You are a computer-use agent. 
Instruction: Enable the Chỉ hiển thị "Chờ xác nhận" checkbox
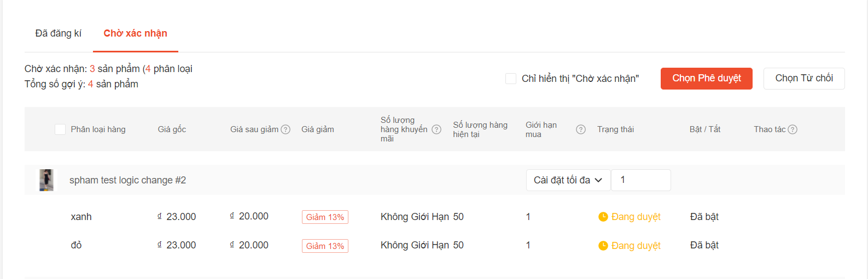pyautogui.click(x=511, y=79)
